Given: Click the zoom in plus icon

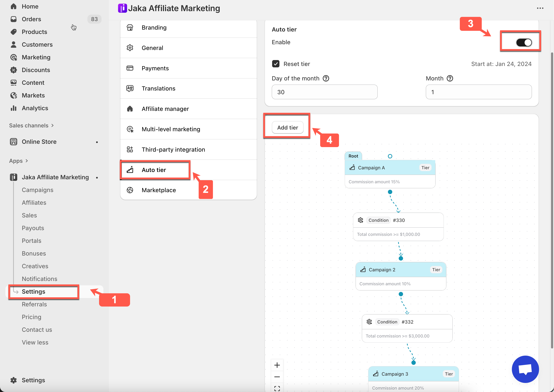Looking at the screenshot, I should 277,365.
